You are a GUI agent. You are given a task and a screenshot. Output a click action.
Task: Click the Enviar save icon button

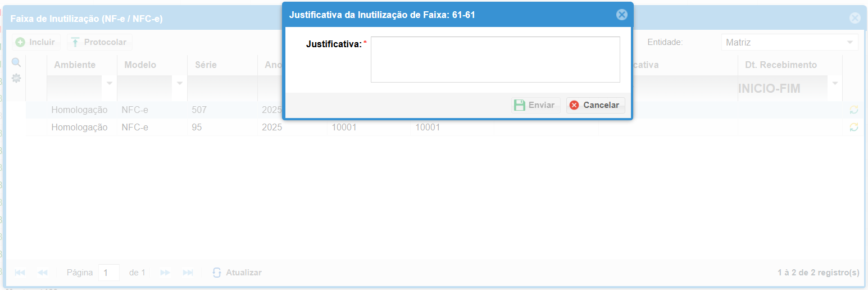536,105
